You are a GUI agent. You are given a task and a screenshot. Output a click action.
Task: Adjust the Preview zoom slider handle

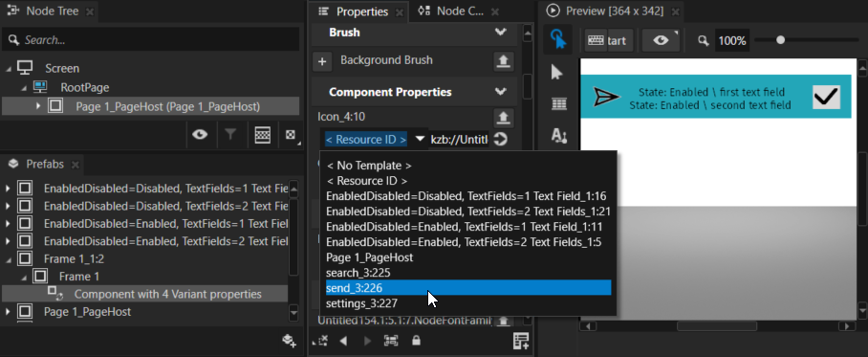tap(781, 40)
